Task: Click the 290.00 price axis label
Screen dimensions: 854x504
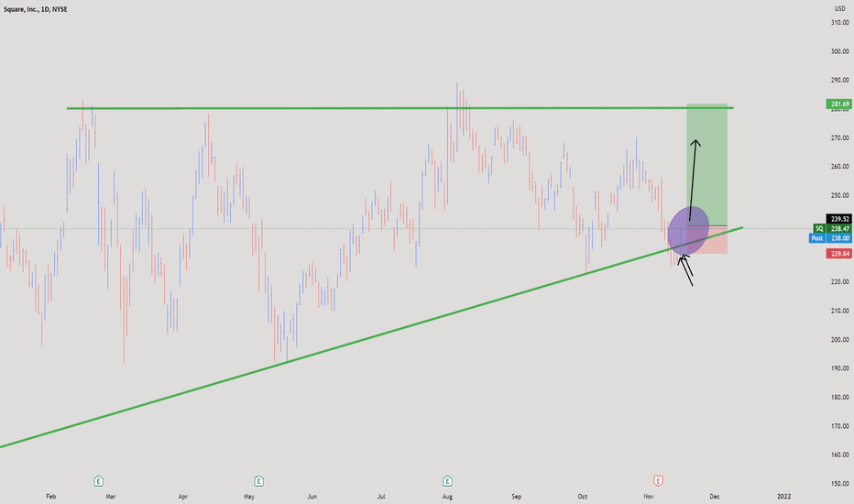Action: click(x=840, y=80)
